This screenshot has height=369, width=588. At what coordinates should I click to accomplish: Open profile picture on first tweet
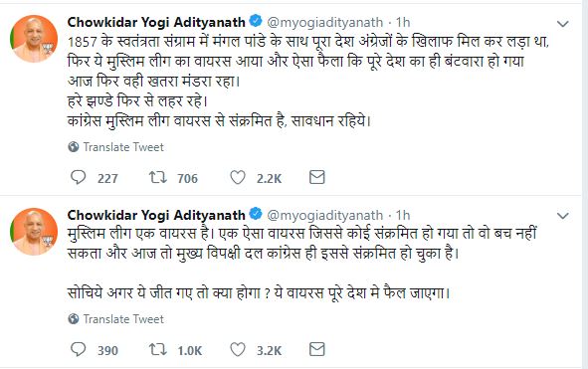(34, 39)
